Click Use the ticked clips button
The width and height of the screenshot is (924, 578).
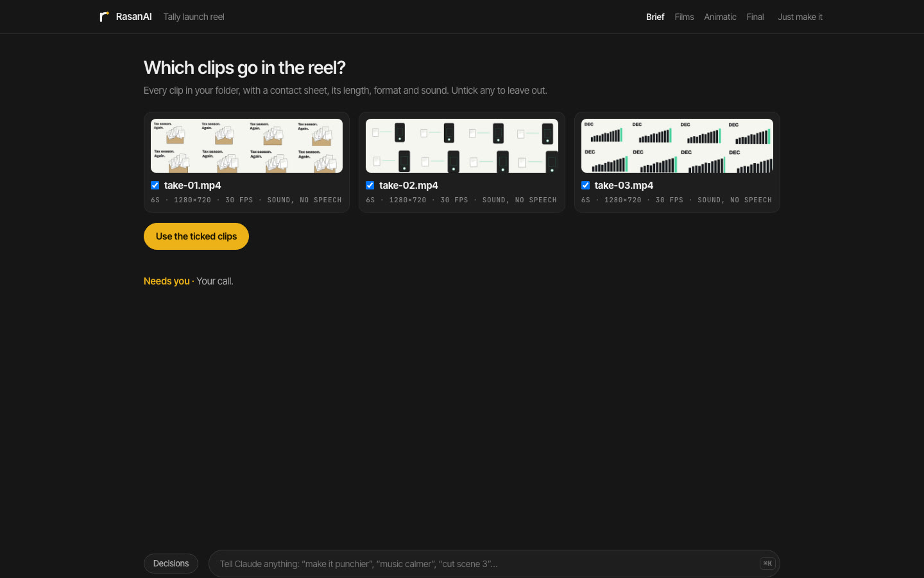pos(196,236)
